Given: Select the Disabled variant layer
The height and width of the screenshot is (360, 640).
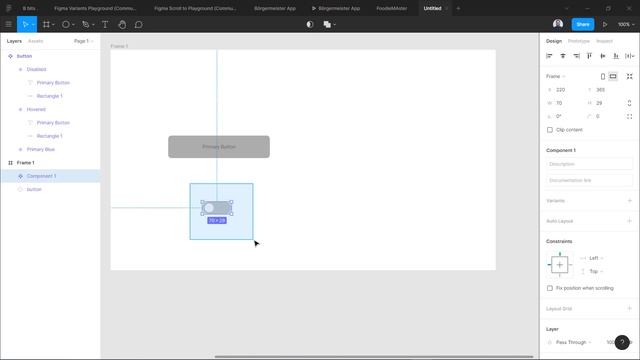Looking at the screenshot, I should click(50, 69).
